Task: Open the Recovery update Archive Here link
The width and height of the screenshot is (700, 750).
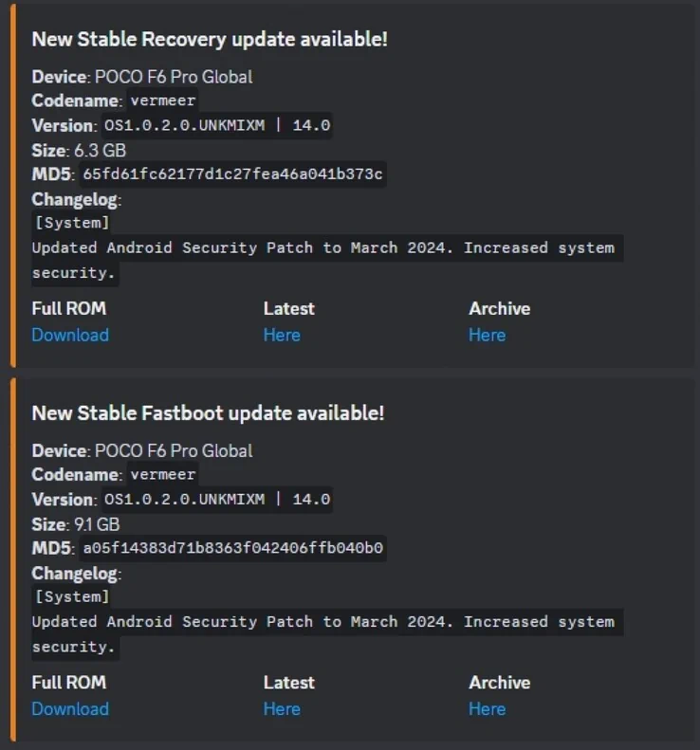Action: coord(488,335)
